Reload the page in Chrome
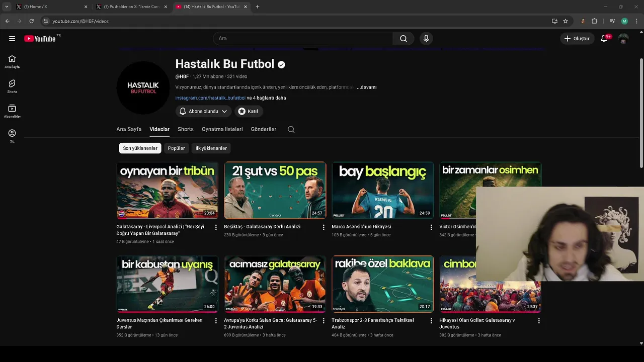644x362 pixels. coord(31,21)
